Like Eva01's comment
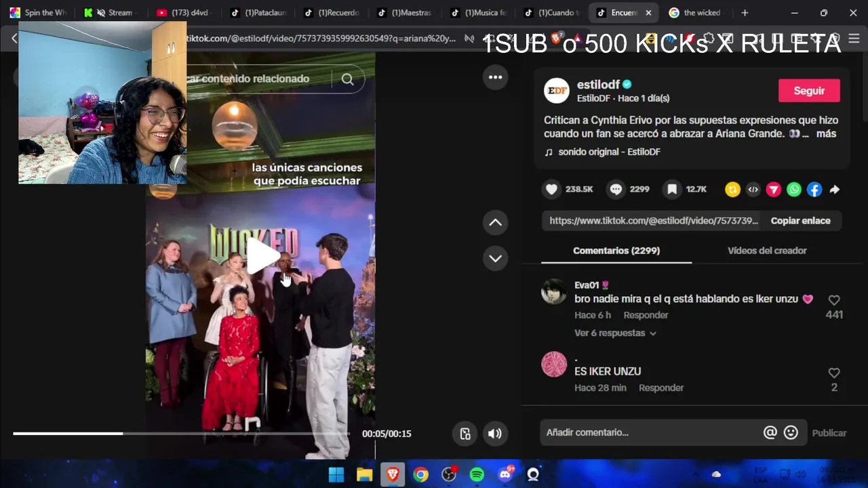The width and height of the screenshot is (868, 488). click(834, 300)
